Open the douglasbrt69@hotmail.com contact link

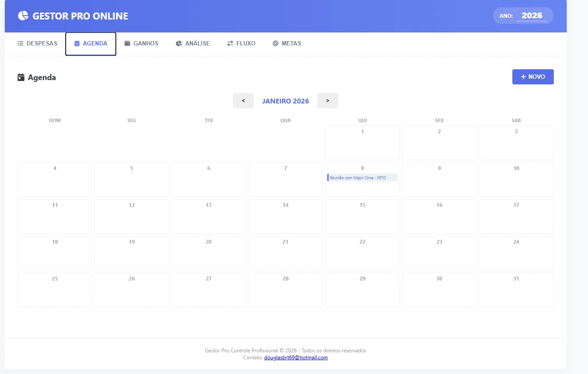(296, 358)
